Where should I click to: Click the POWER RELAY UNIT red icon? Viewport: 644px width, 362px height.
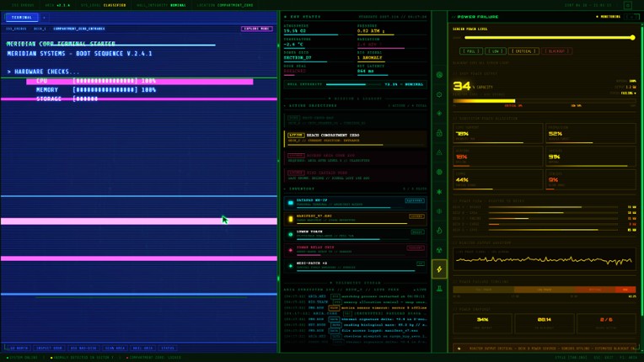point(290,250)
